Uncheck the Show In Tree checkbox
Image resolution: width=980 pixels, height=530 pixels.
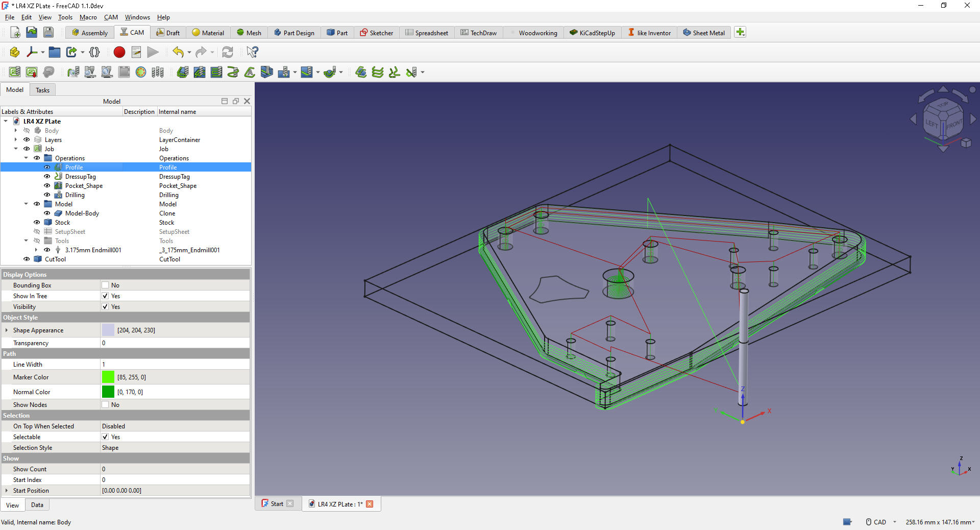pos(105,296)
